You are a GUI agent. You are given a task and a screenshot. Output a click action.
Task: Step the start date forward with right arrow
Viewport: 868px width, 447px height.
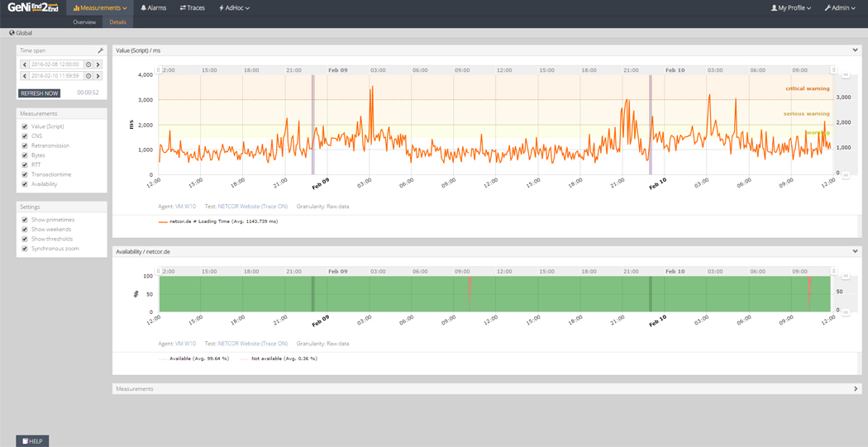(98, 64)
